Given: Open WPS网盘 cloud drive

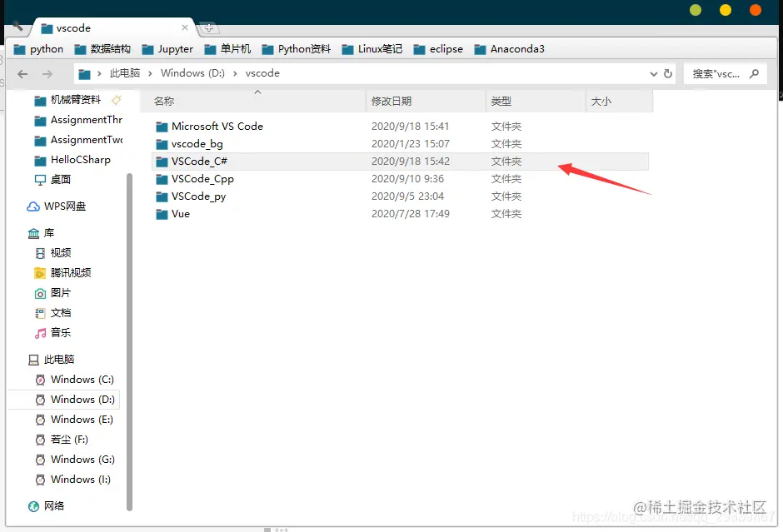Looking at the screenshot, I should (57, 206).
